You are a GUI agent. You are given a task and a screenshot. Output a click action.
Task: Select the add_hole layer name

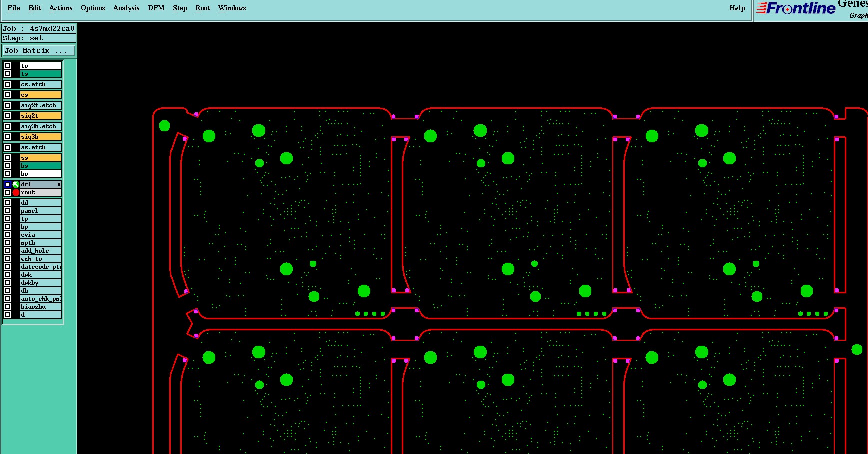(41, 251)
